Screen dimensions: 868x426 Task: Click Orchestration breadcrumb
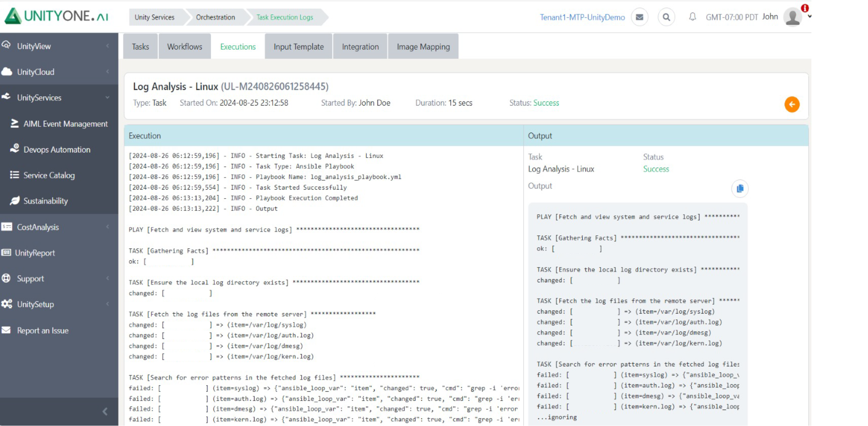coord(215,17)
